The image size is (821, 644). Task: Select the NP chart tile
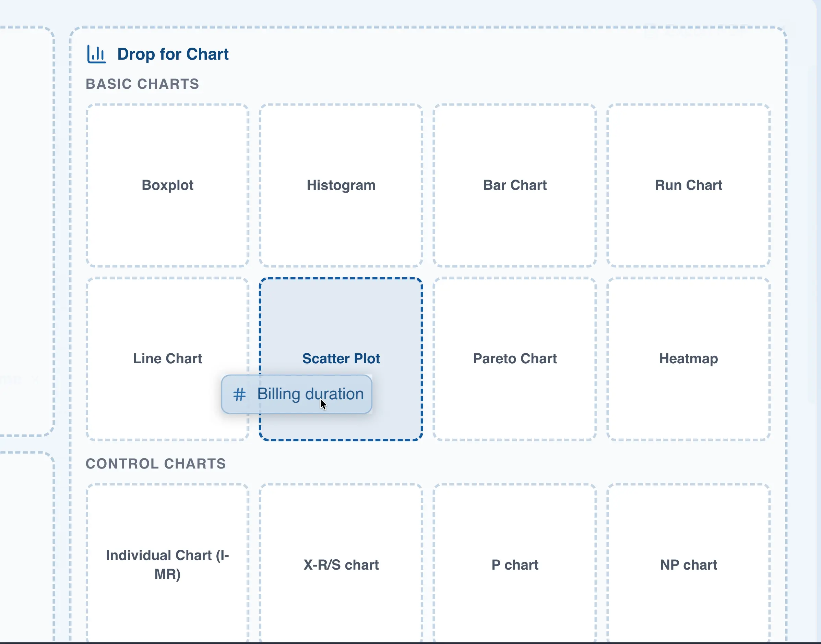tap(688, 564)
